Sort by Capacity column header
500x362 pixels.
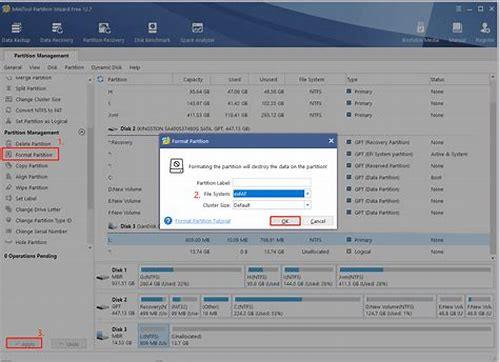point(193,79)
